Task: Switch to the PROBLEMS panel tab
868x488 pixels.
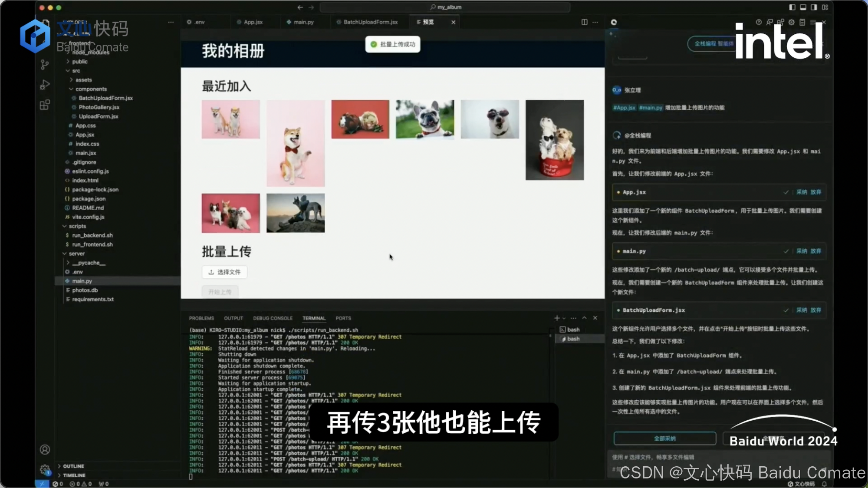Action: (x=201, y=318)
